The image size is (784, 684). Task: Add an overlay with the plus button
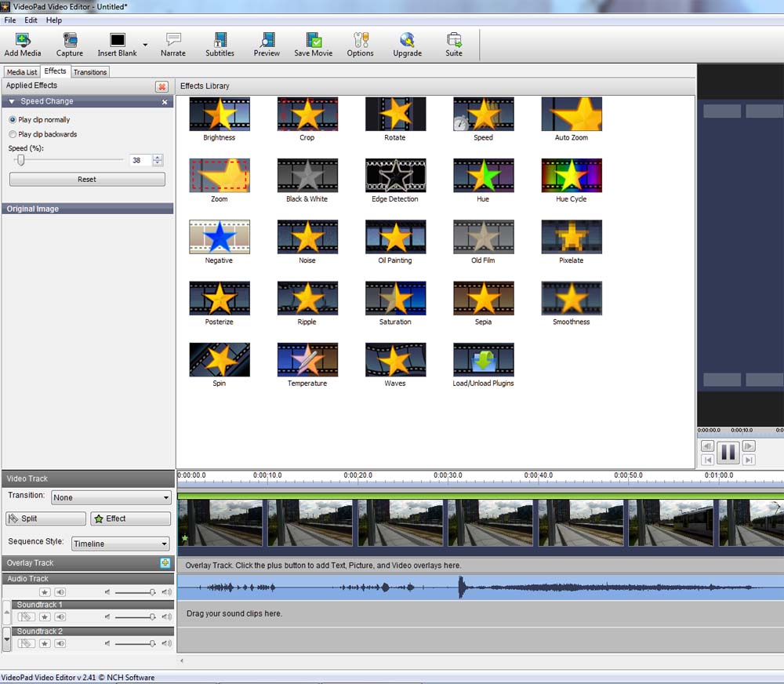point(165,563)
